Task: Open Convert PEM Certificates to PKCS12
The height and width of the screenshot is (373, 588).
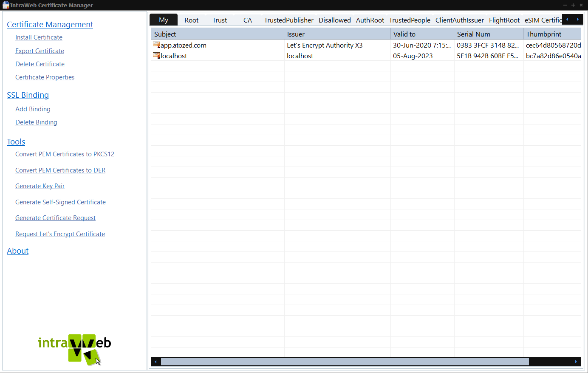Action: [x=65, y=154]
